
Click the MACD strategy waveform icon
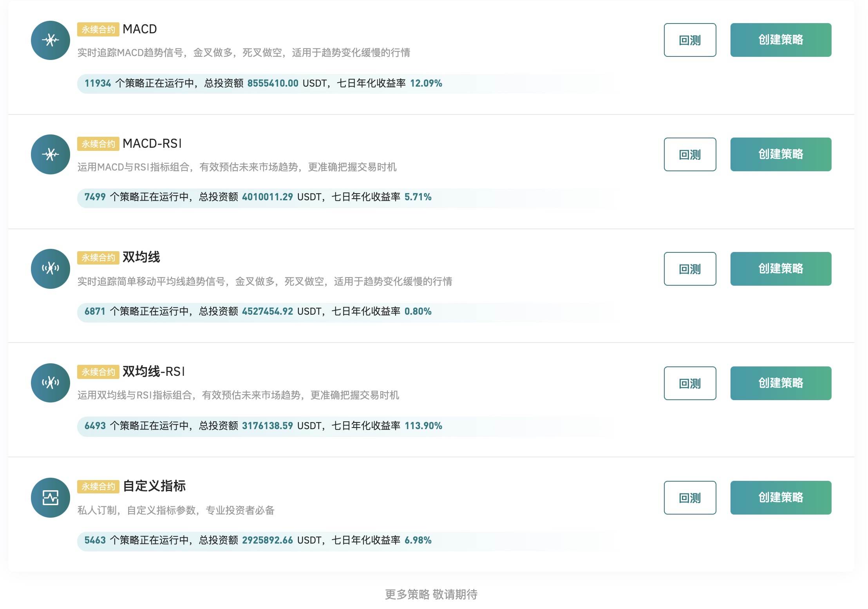(x=51, y=40)
